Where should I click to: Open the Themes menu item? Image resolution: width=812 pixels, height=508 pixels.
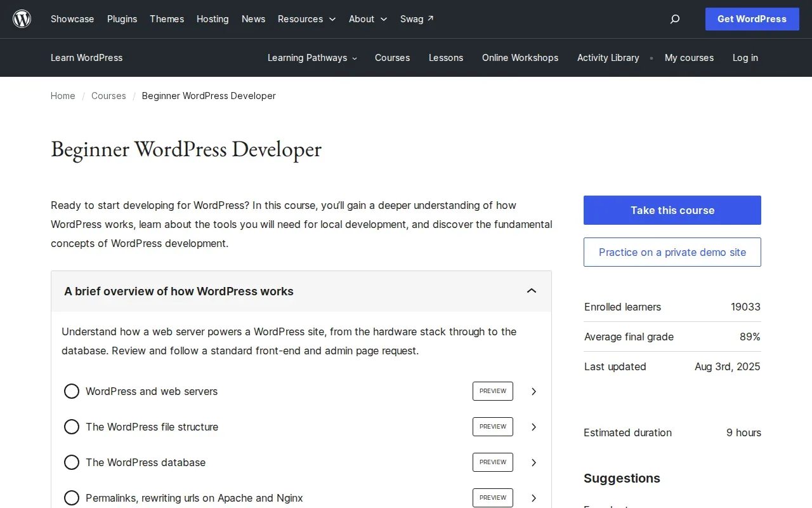click(167, 19)
